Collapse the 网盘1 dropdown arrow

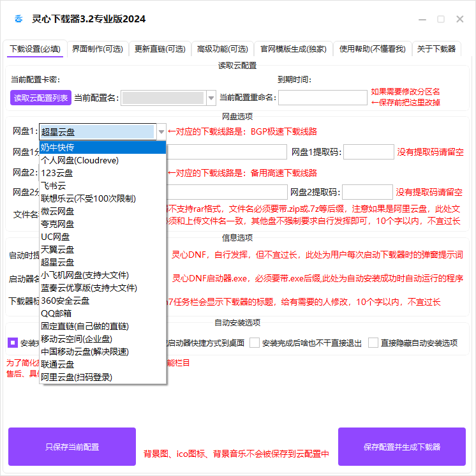tap(161, 132)
